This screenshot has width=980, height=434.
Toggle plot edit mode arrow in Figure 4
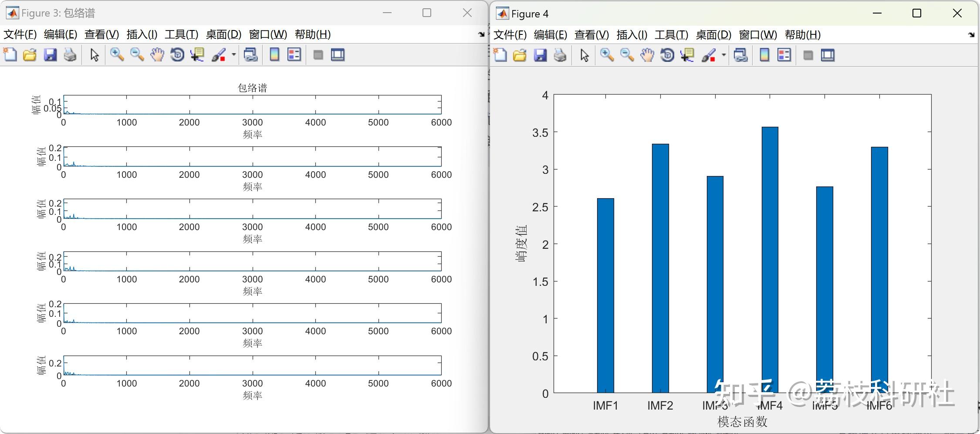(584, 55)
